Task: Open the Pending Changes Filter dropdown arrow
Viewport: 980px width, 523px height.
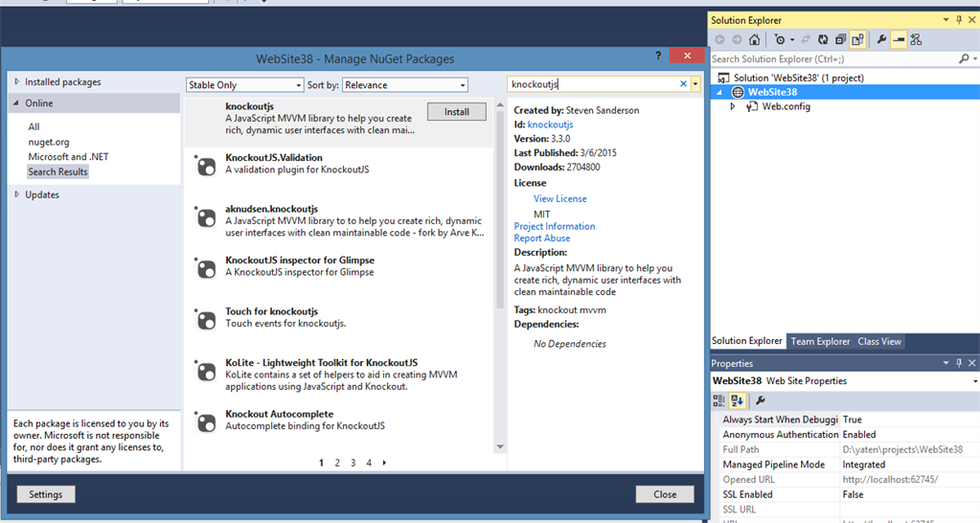Action: pyautogui.click(x=792, y=39)
